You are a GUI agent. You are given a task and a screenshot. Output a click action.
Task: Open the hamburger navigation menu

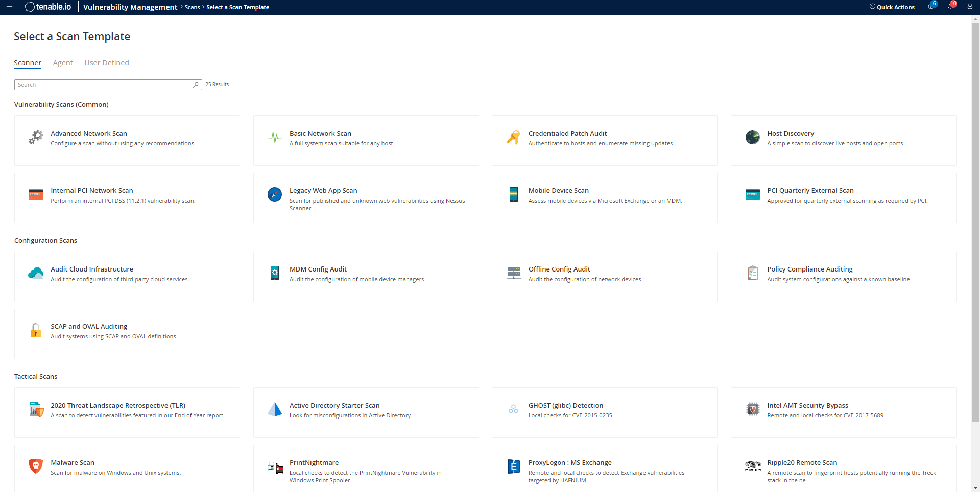click(9, 7)
